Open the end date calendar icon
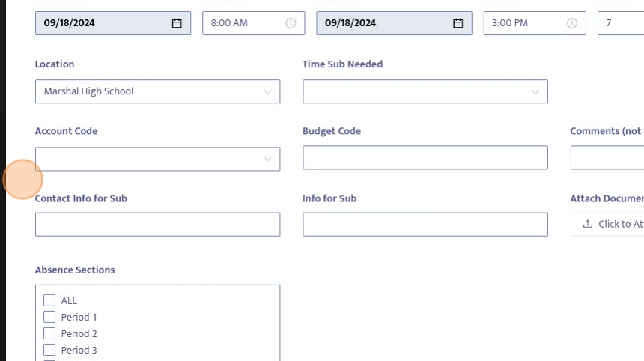This screenshot has height=361, width=644. click(458, 23)
